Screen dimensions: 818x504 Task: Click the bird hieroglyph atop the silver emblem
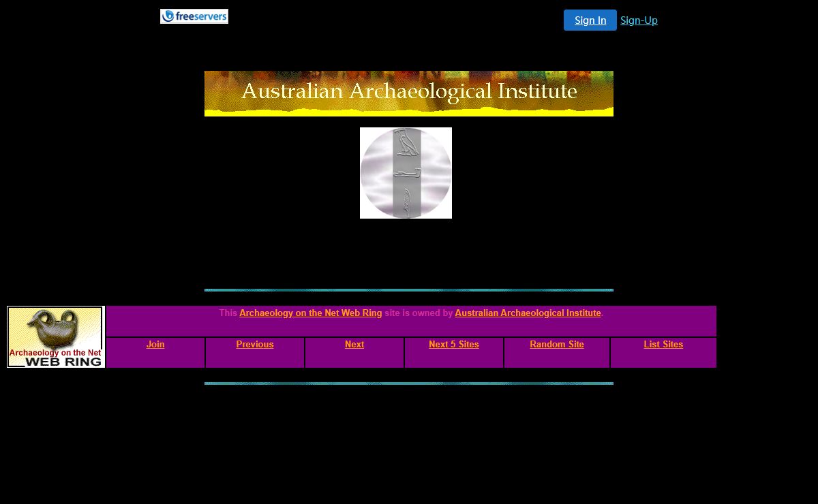(x=406, y=142)
